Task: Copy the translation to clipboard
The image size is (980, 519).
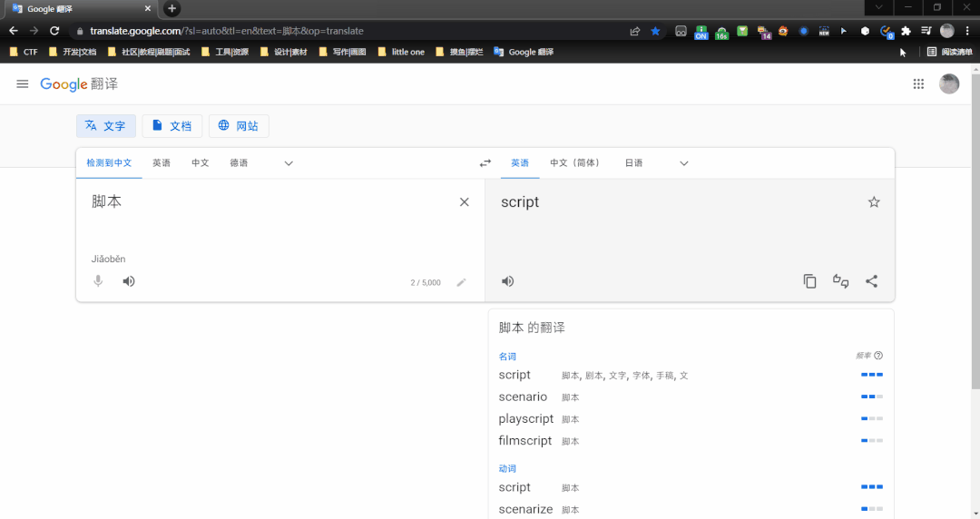Action: [x=809, y=281]
